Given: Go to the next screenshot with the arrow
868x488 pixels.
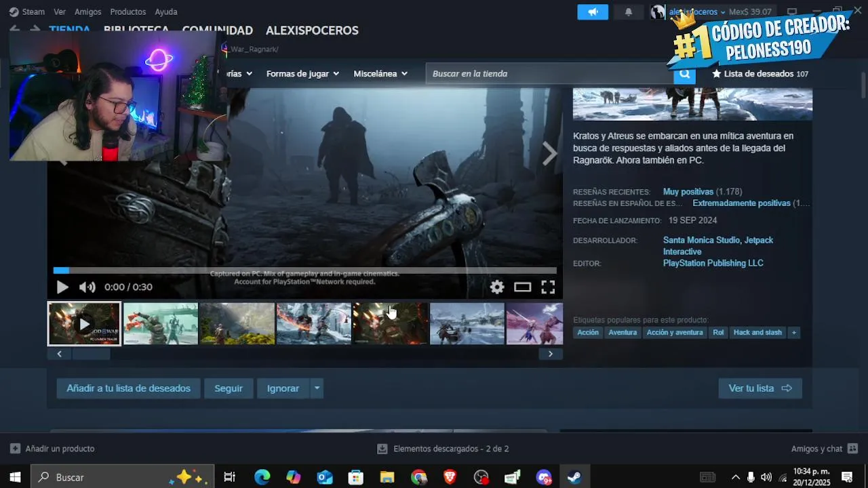Looking at the screenshot, I should (549, 155).
